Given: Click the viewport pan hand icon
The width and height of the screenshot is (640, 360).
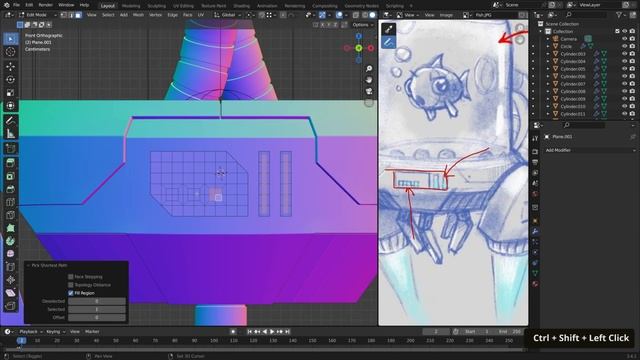Looking at the screenshot, I should point(369,80).
